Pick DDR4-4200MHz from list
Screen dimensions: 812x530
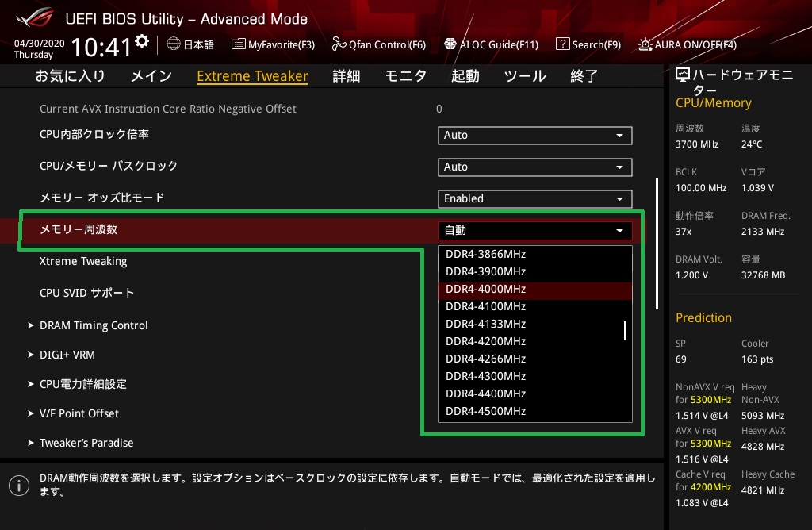click(535, 341)
